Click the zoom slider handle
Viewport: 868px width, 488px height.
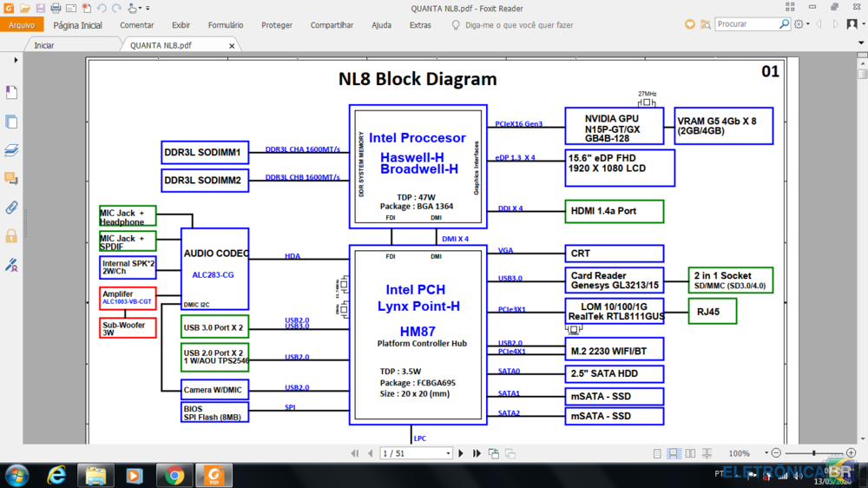coord(813,453)
